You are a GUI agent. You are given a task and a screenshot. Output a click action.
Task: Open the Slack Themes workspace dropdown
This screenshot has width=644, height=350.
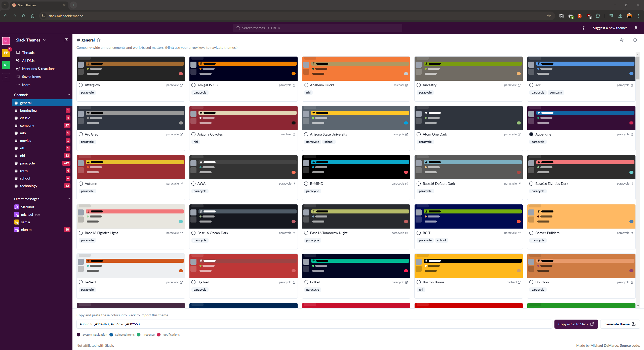coord(31,40)
